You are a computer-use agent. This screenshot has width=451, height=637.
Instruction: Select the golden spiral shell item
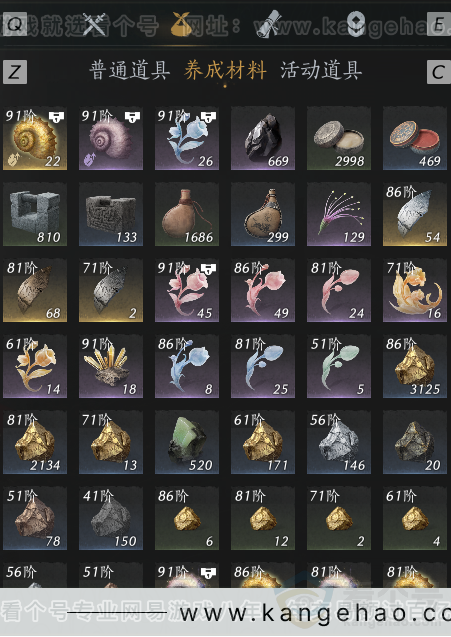click(35, 138)
